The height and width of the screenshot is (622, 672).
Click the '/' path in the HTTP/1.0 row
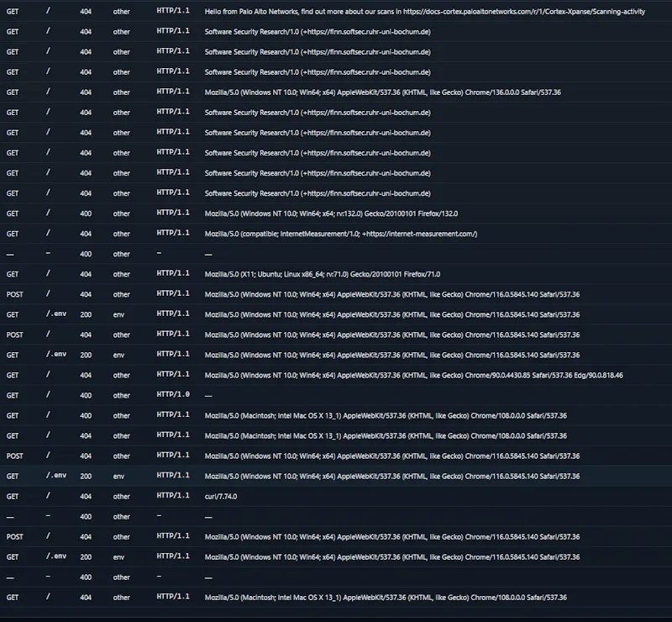pyautogui.click(x=48, y=395)
